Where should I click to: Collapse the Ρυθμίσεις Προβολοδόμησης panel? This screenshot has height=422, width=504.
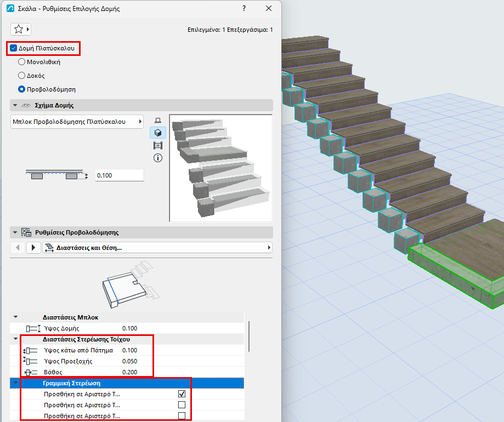click(15, 232)
